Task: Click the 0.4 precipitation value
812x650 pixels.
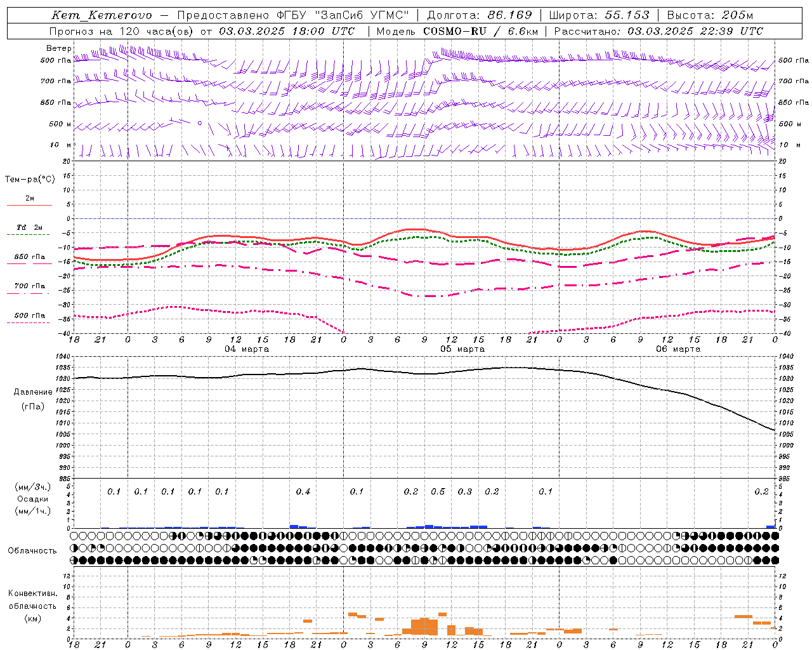Action: pyautogui.click(x=303, y=492)
